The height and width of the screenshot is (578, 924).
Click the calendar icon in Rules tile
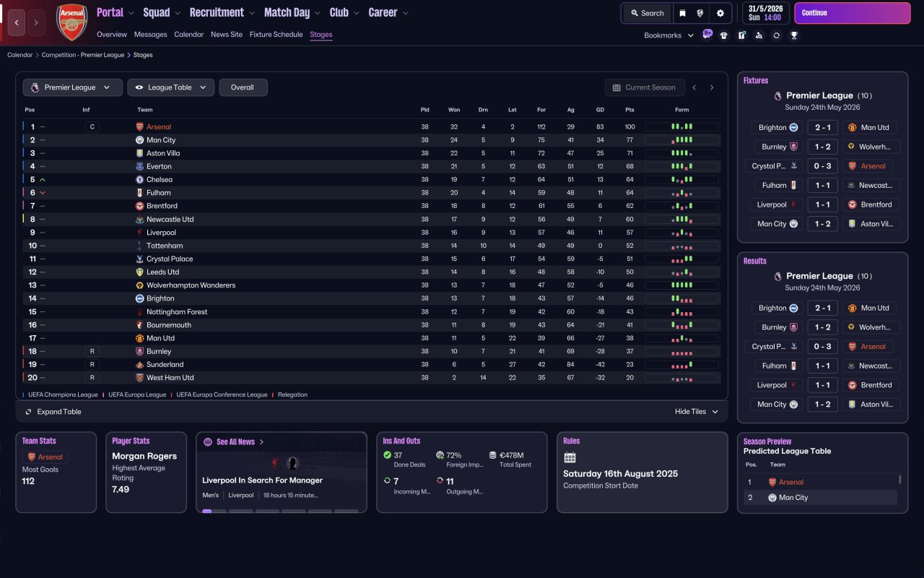(x=570, y=457)
